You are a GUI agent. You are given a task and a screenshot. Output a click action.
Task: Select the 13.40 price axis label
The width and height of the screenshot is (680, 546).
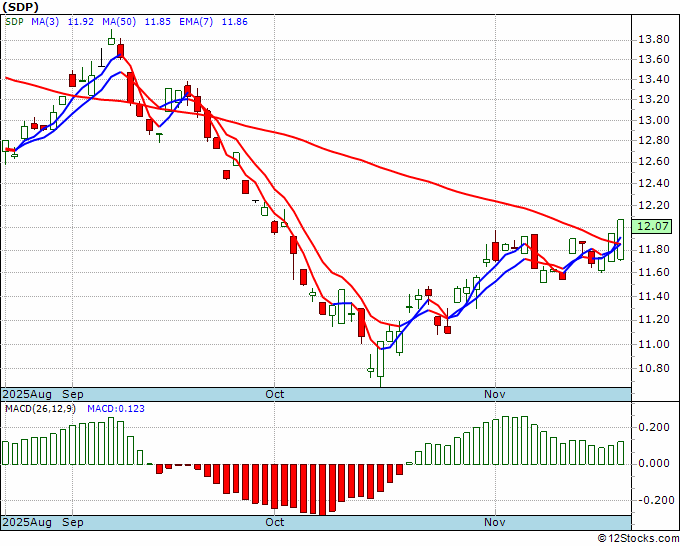click(654, 79)
